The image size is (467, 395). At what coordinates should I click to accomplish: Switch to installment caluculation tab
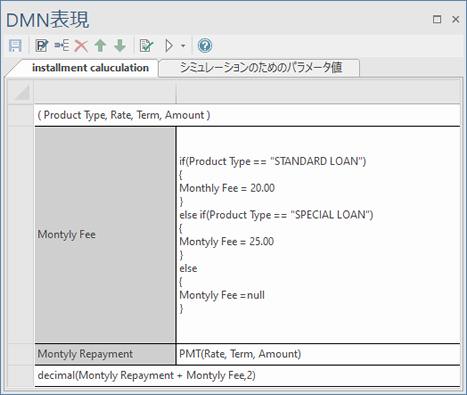click(90, 68)
